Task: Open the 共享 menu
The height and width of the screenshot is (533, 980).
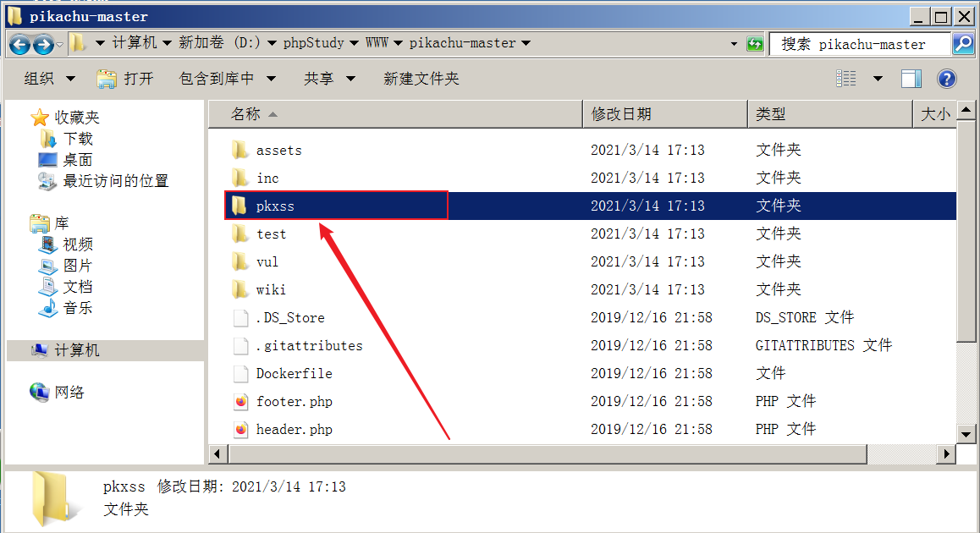Action: [329, 79]
